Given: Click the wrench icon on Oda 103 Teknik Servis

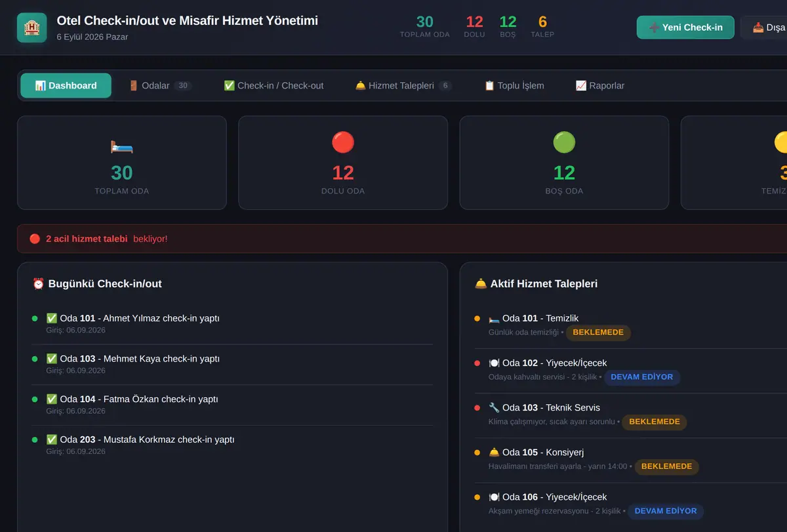Looking at the screenshot, I should pyautogui.click(x=494, y=407).
